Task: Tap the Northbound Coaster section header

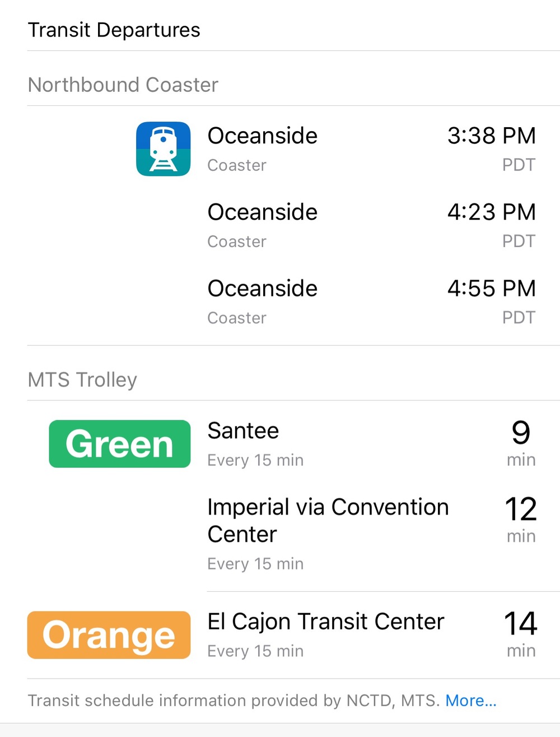Action: (x=123, y=85)
